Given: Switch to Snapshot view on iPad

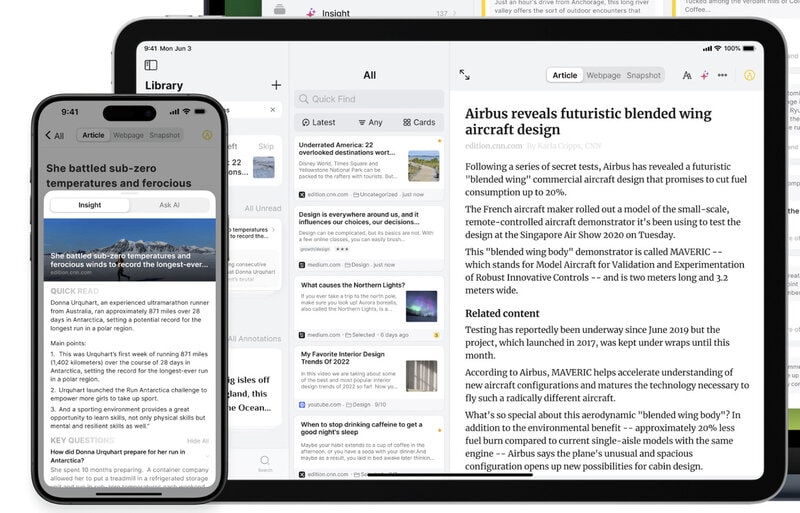Looking at the screenshot, I should click(x=643, y=75).
